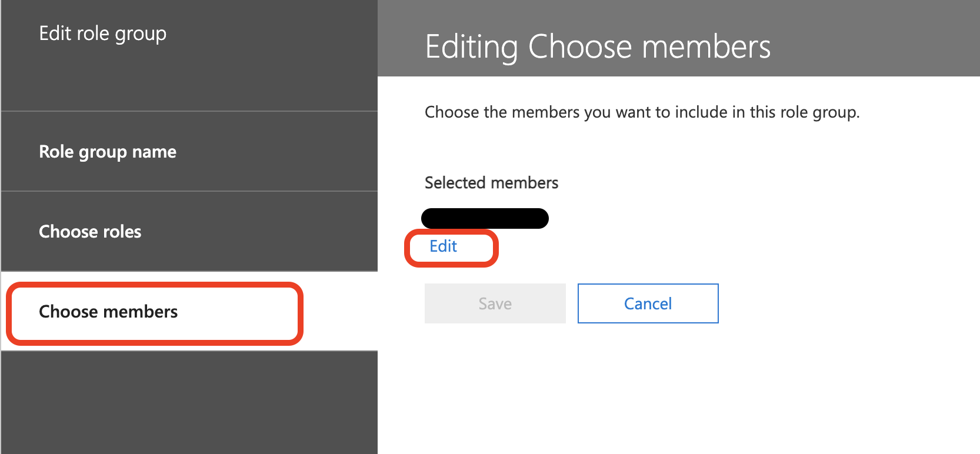980x454 pixels.
Task: Click the highlighted Choose members sidebar label
Action: pyautogui.click(x=108, y=312)
